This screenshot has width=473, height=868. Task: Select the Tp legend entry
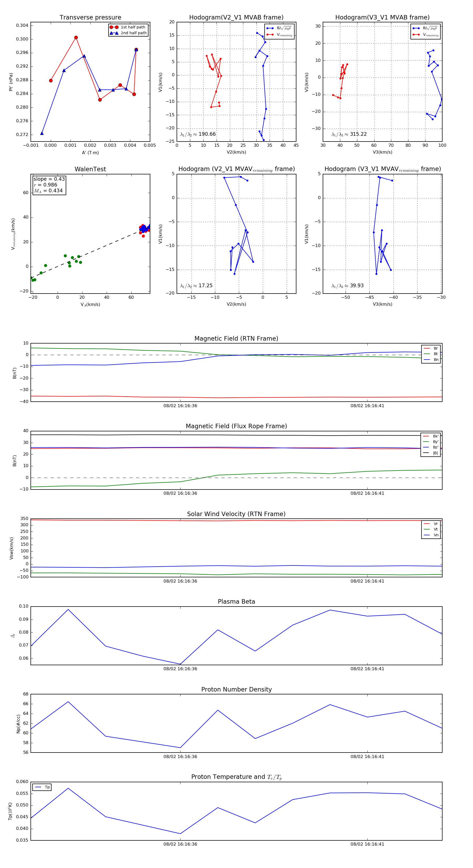[42, 788]
